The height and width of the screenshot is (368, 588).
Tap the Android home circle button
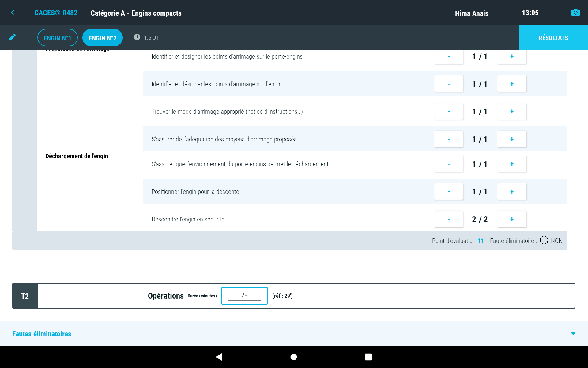click(294, 357)
